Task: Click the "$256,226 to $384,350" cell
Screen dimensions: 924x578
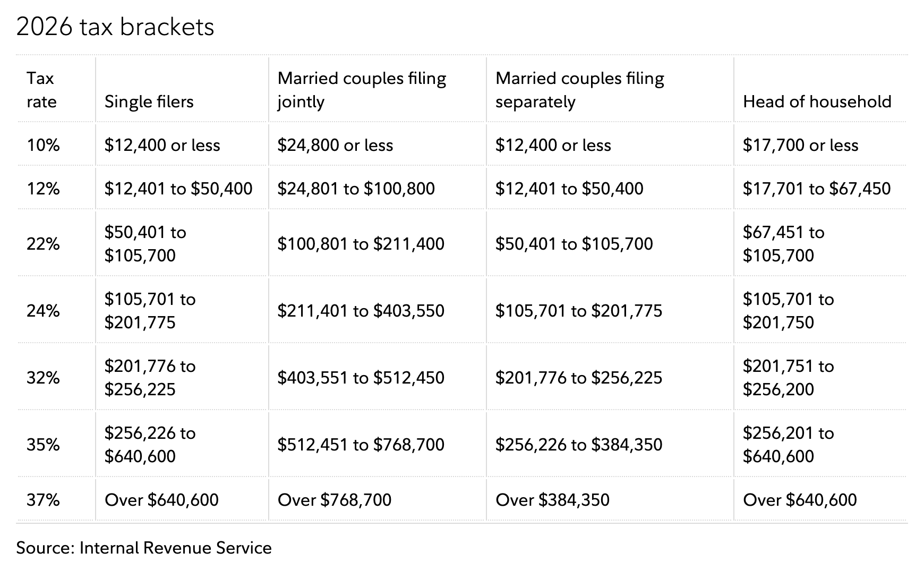Action: 579,445
